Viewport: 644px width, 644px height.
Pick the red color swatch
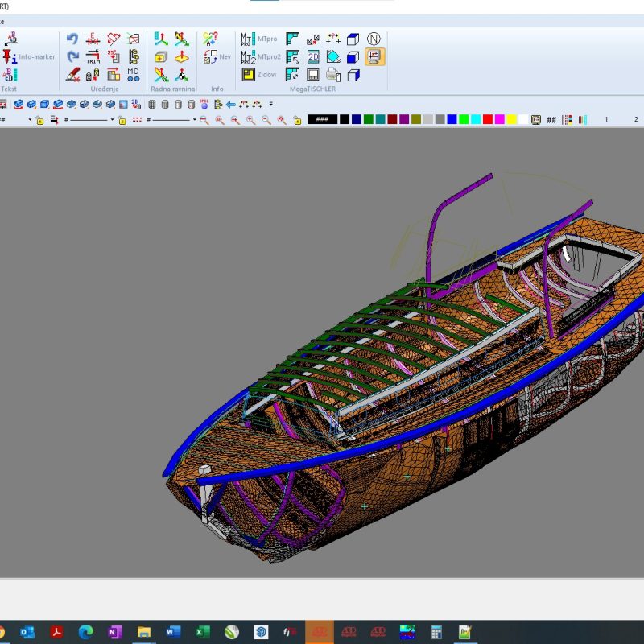[x=487, y=119]
